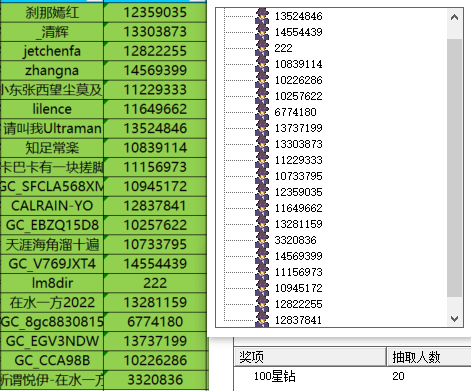Image resolution: width=471 pixels, height=391 pixels.
Task: Select the user icon beside 14569399
Action: pyautogui.click(x=262, y=256)
